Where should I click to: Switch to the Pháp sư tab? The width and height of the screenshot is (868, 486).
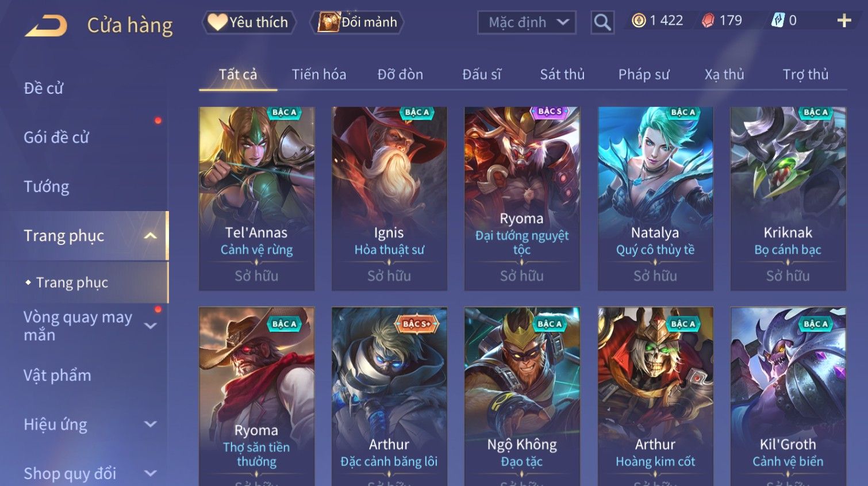click(644, 75)
